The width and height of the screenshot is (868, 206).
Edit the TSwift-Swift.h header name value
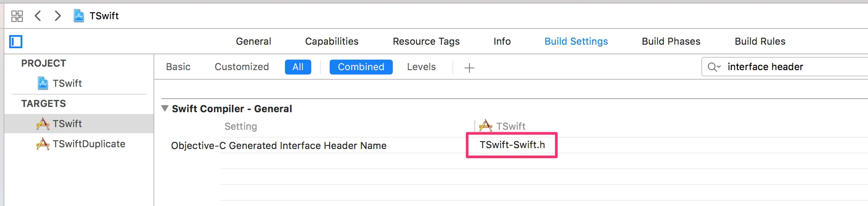512,145
